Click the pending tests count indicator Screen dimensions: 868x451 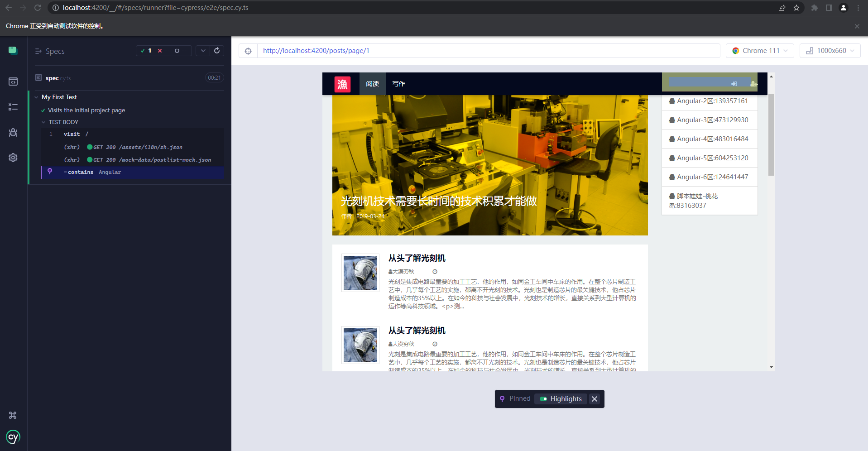click(x=181, y=51)
